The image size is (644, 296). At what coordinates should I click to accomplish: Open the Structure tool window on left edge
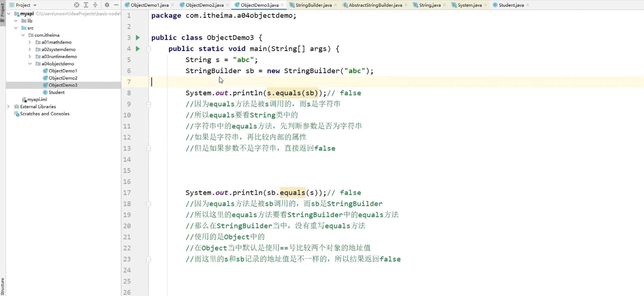pyautogui.click(x=2, y=286)
